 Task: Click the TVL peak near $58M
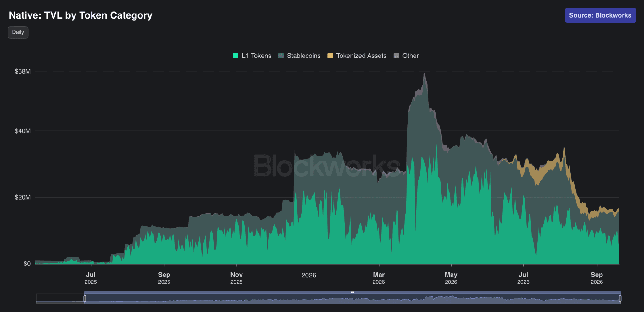[424, 73]
